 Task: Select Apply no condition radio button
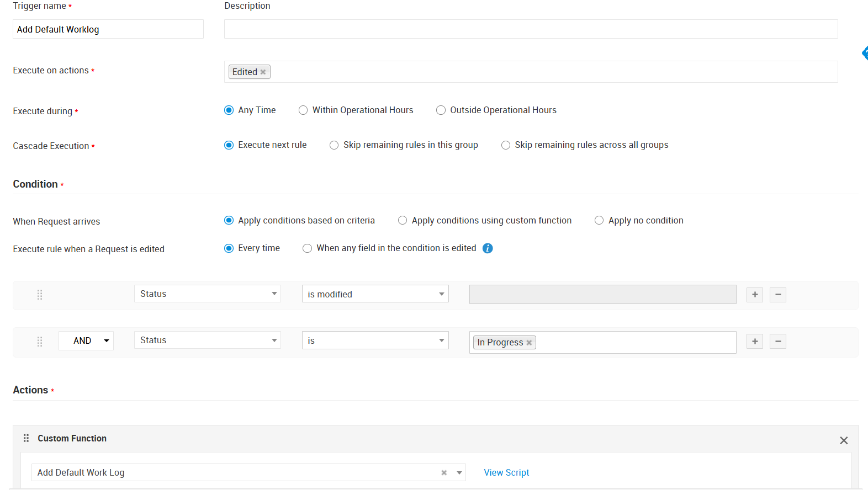tap(599, 221)
